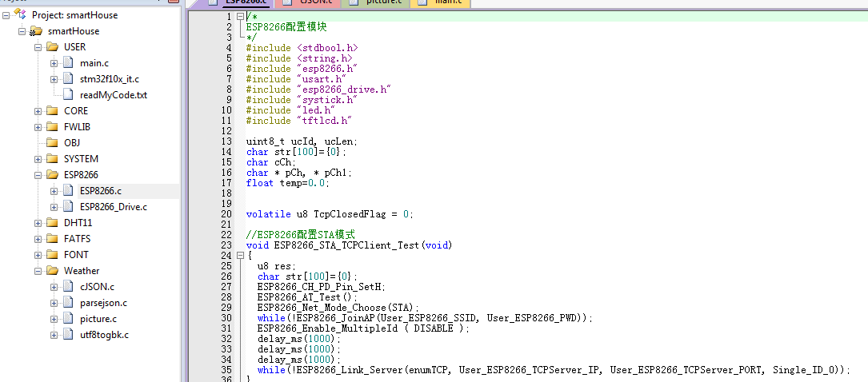
Task: Expand the DHT11 group
Action: pos(38,223)
